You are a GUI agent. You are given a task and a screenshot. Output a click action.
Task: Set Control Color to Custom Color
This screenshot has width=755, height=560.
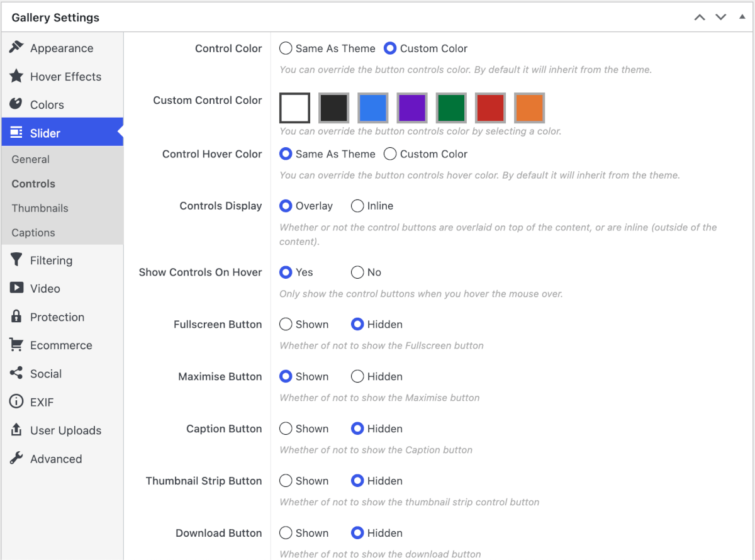click(390, 48)
